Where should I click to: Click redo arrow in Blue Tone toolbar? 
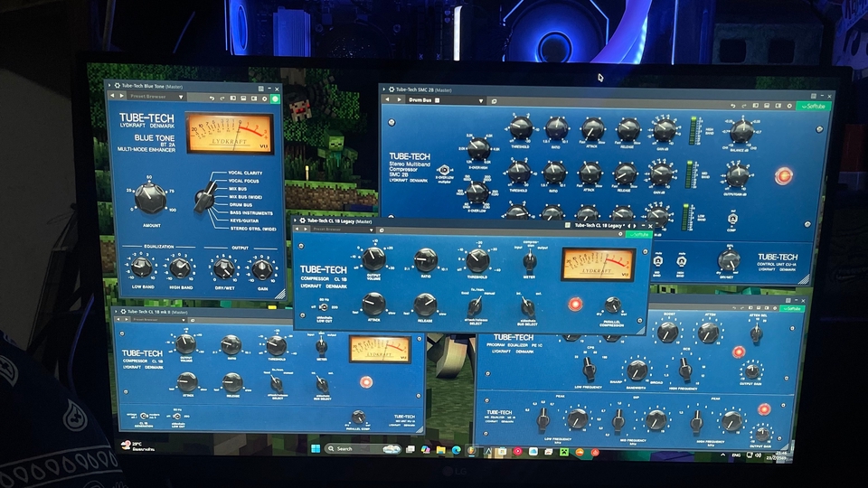tap(222, 98)
